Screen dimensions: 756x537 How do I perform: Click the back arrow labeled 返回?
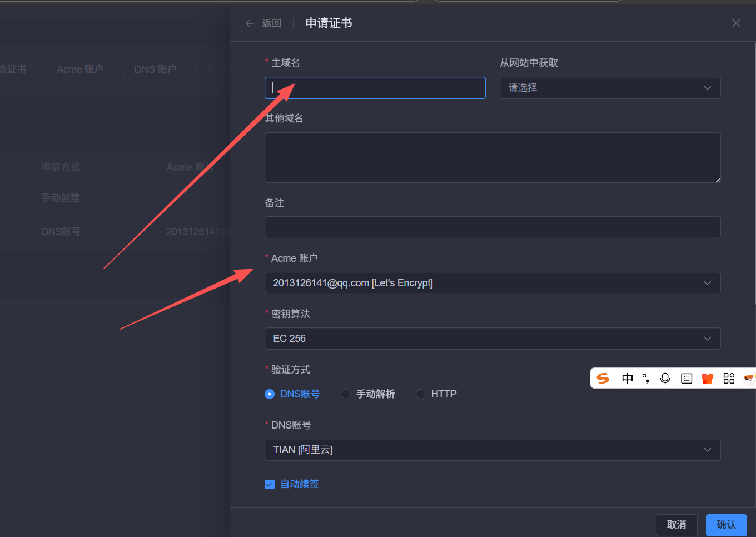coord(263,23)
